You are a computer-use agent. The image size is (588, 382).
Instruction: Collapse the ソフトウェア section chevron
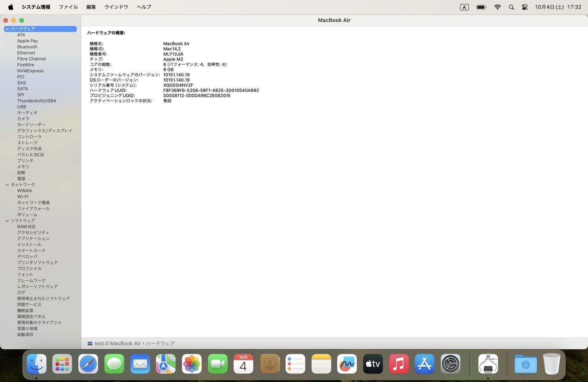7,221
